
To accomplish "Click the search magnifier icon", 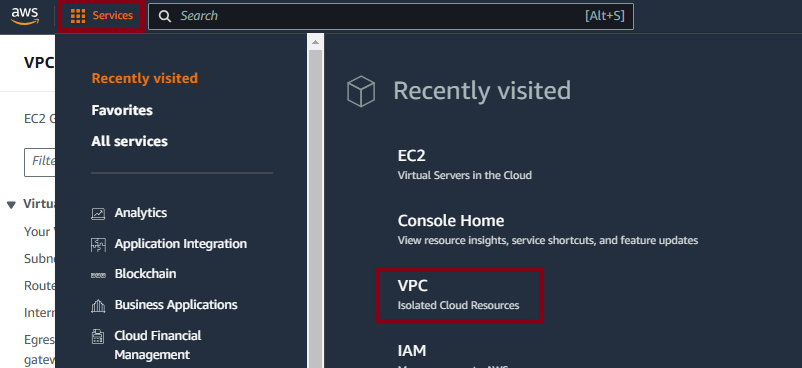I will click(165, 16).
